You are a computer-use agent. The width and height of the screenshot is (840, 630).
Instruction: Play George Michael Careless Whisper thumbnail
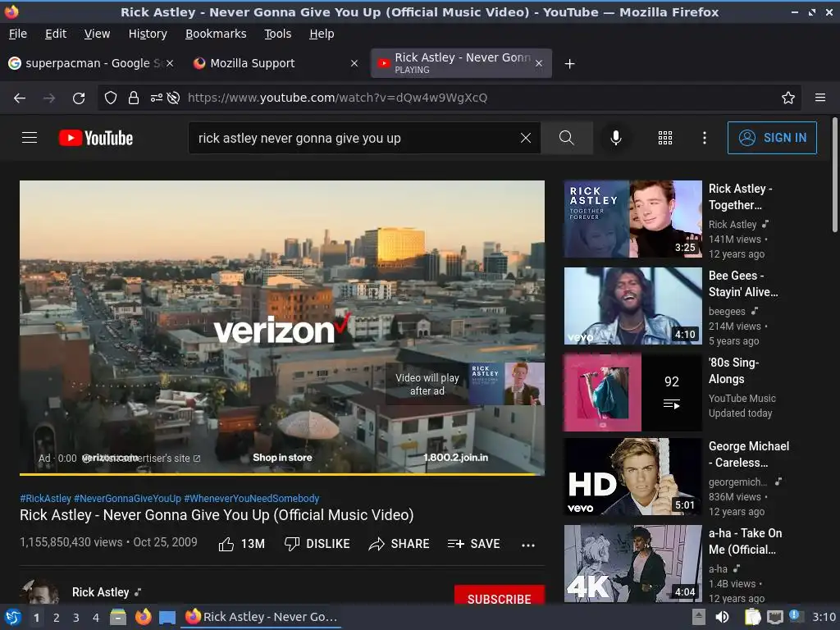[x=632, y=477]
